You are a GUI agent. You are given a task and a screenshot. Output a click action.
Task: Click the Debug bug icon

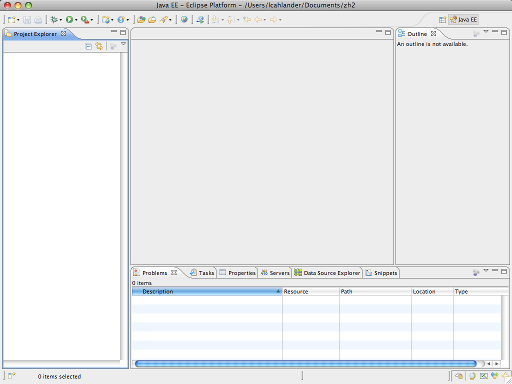[x=53, y=20]
